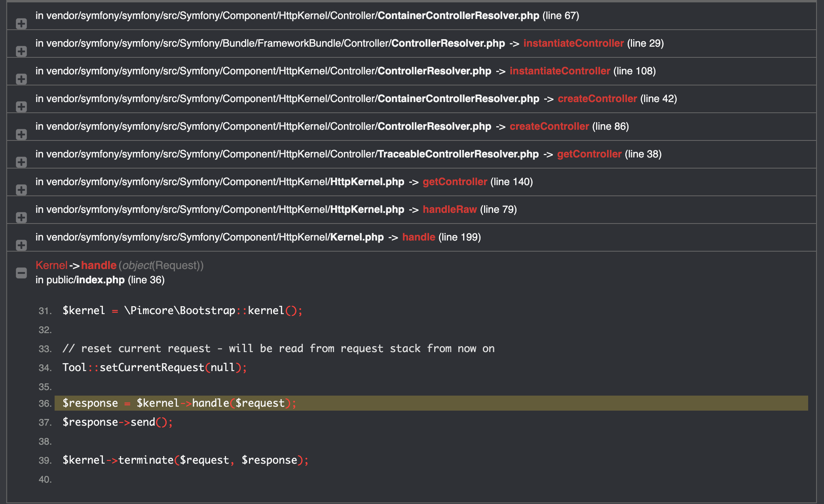Click the createController function at line 86
Viewport: 824px width, 504px height.
(549, 127)
